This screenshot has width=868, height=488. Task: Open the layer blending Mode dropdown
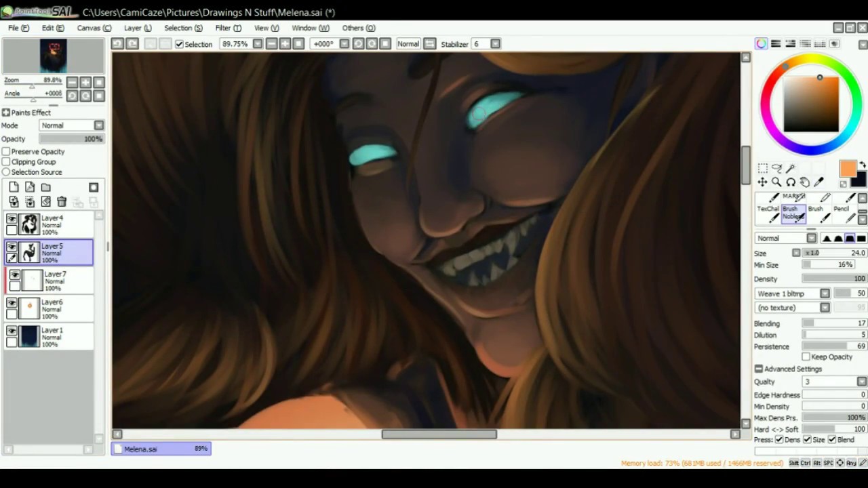99,125
